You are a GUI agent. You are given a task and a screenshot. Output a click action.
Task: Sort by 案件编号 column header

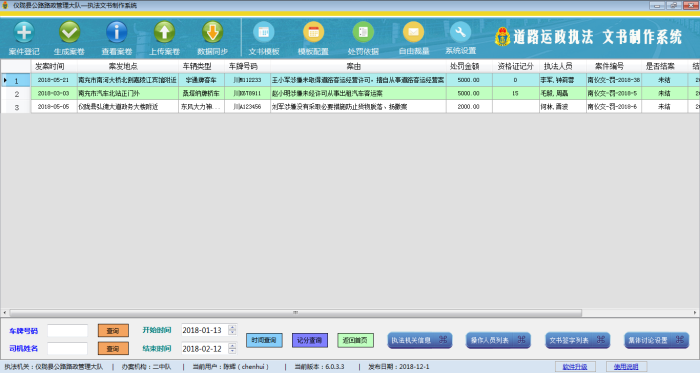point(614,66)
